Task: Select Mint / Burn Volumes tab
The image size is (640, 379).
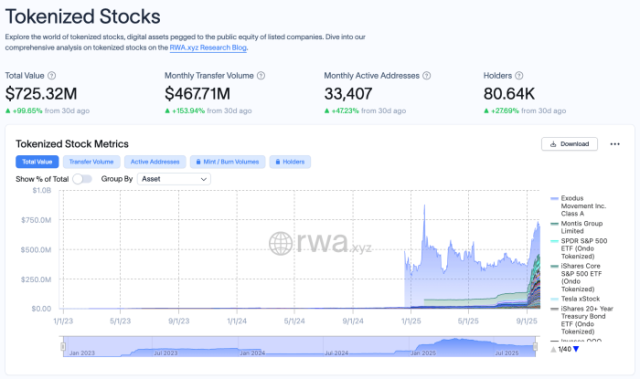Action: pos(228,162)
